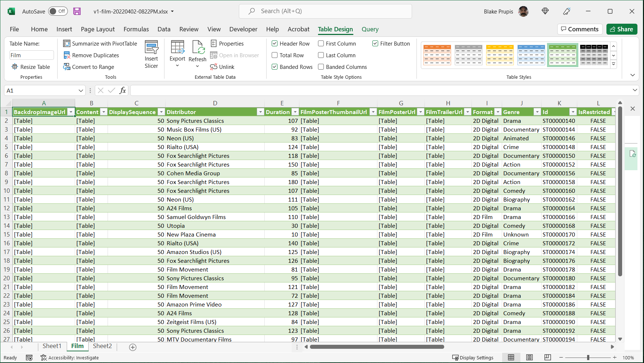Adjust the zoom slider in status bar
Image resolution: width=644 pixels, height=363 pixels.
coord(588,358)
